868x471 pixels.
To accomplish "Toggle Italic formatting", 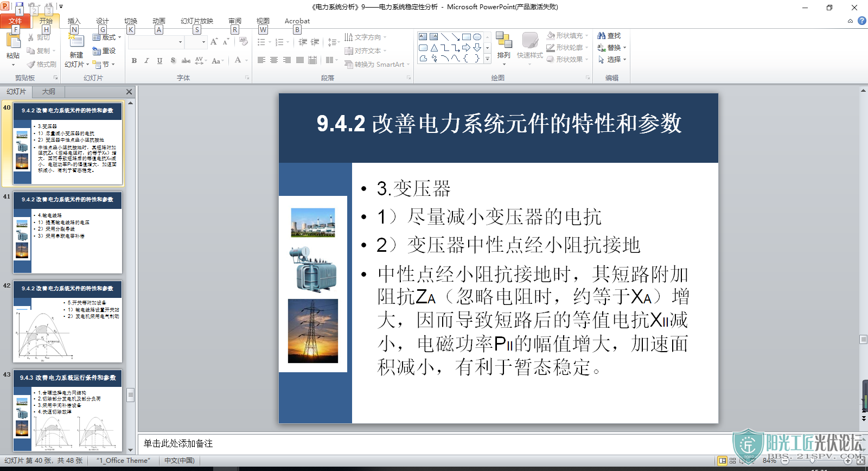I will [146, 60].
